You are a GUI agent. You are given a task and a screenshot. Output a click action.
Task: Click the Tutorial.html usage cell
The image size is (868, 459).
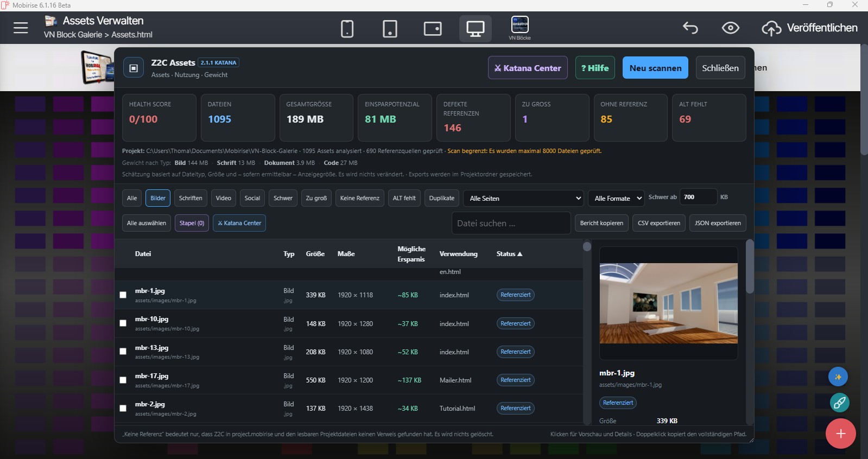click(457, 409)
